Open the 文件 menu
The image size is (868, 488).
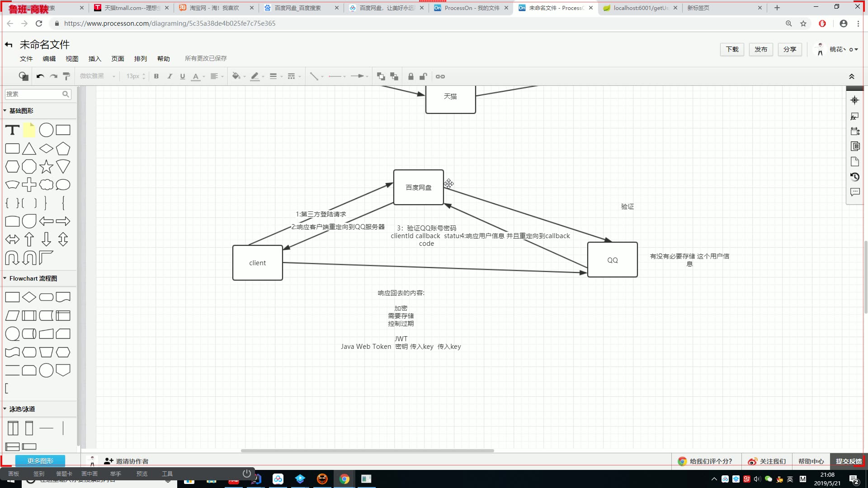[26, 59]
